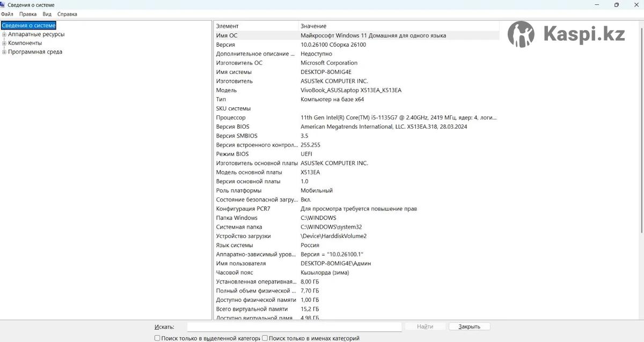Click the Элемент column header
This screenshot has height=342, width=644.
click(x=255, y=26)
